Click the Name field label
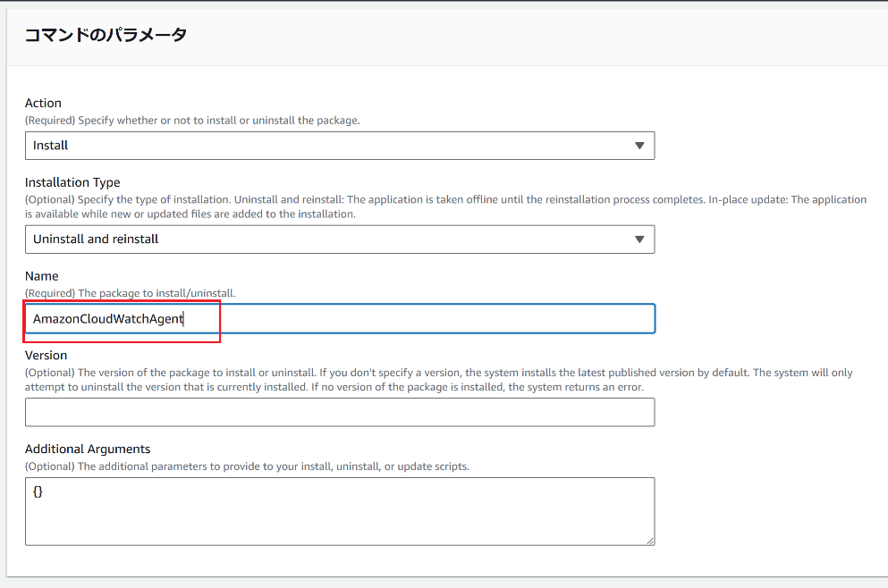This screenshot has height=588, width=888. tap(41, 276)
